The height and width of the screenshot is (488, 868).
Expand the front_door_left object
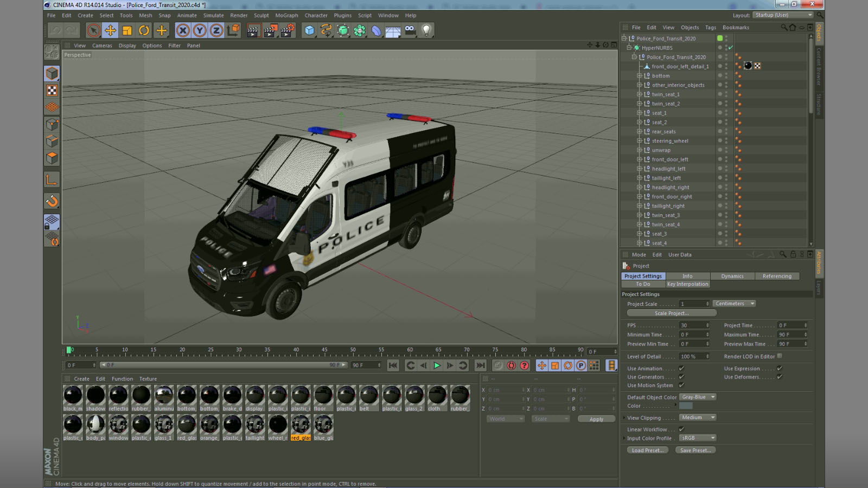click(639, 159)
